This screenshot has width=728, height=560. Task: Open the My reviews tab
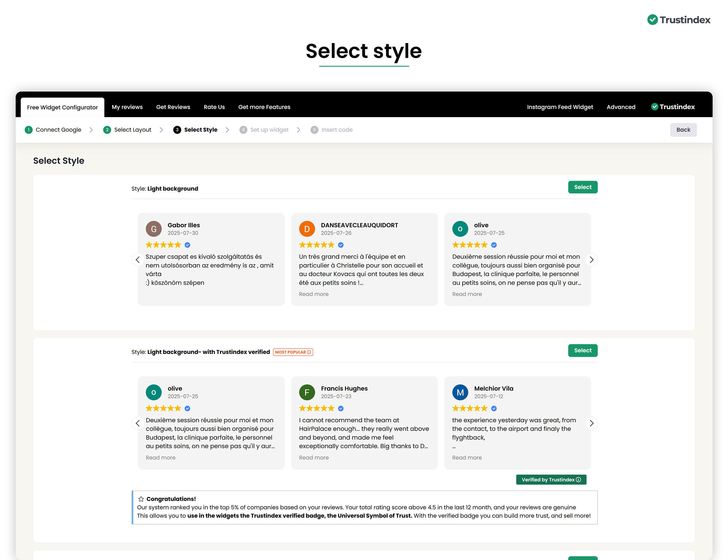(x=127, y=107)
